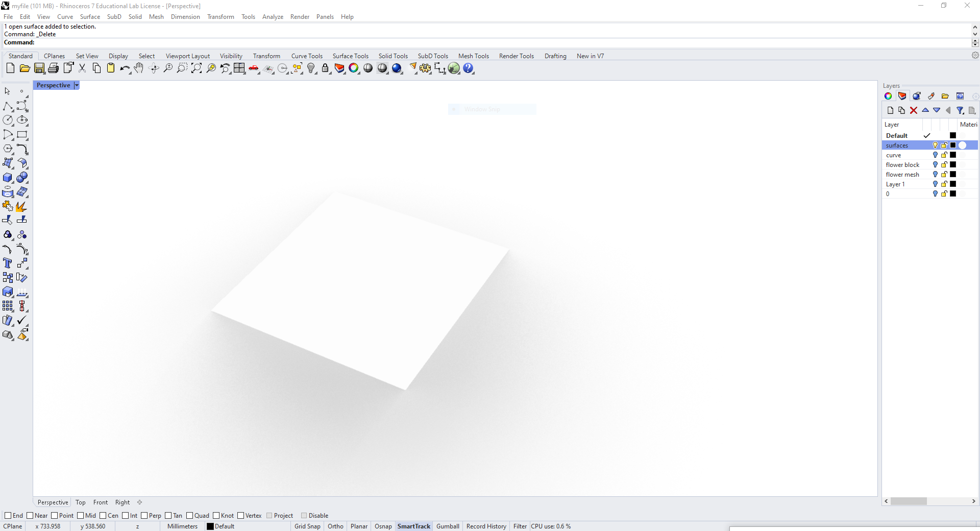The width and height of the screenshot is (980, 531).
Task: Open the Millimeters units selector in status bar
Action: pos(182,526)
